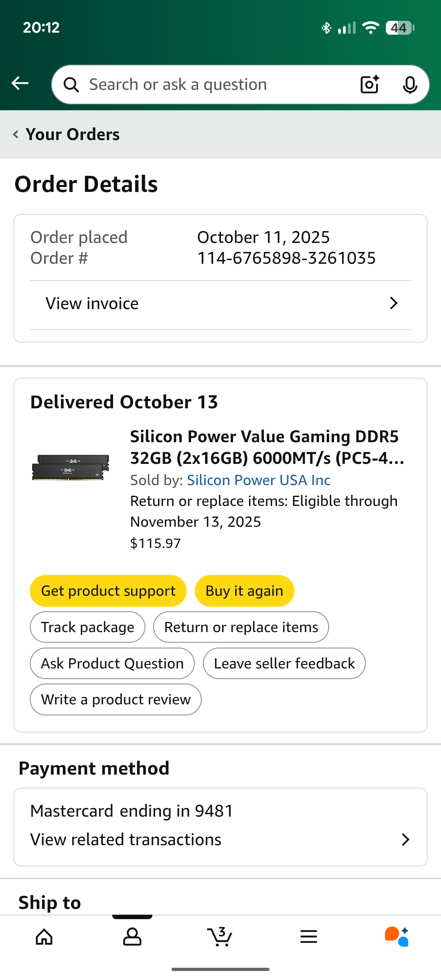Viewport: 441px width, 980px height.
Task: Open the shopping cart with 3 items
Action: tap(220, 937)
